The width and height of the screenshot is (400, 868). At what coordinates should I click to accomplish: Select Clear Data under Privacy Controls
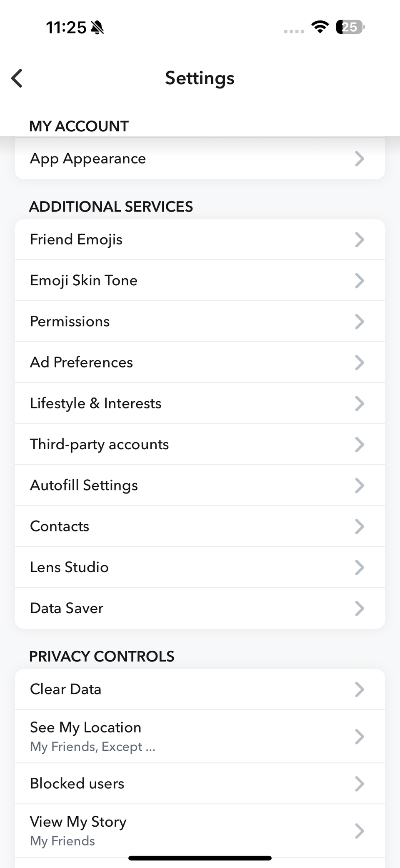(x=200, y=689)
